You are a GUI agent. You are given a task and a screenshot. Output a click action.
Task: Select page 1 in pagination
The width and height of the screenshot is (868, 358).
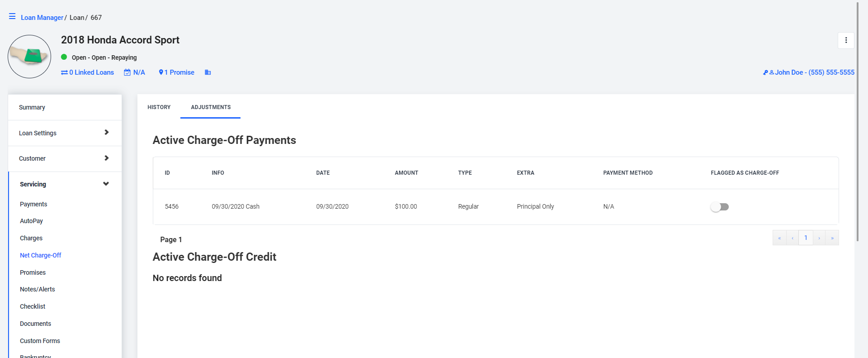(x=806, y=238)
